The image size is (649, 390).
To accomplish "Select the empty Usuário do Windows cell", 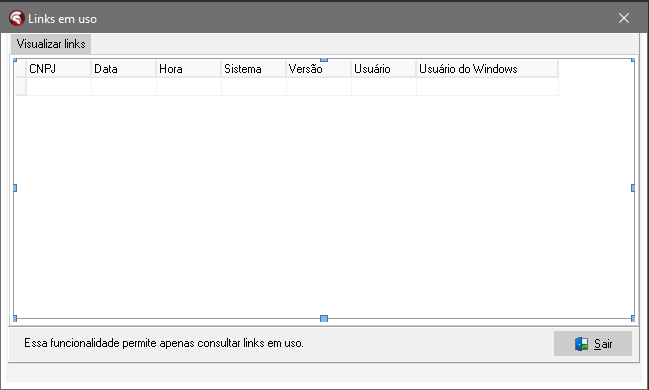I will click(488, 87).
